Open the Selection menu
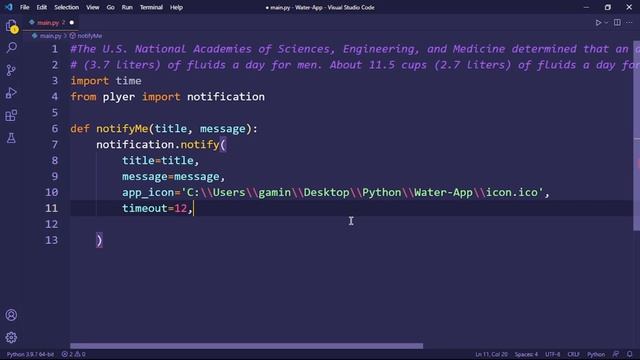 point(67,7)
